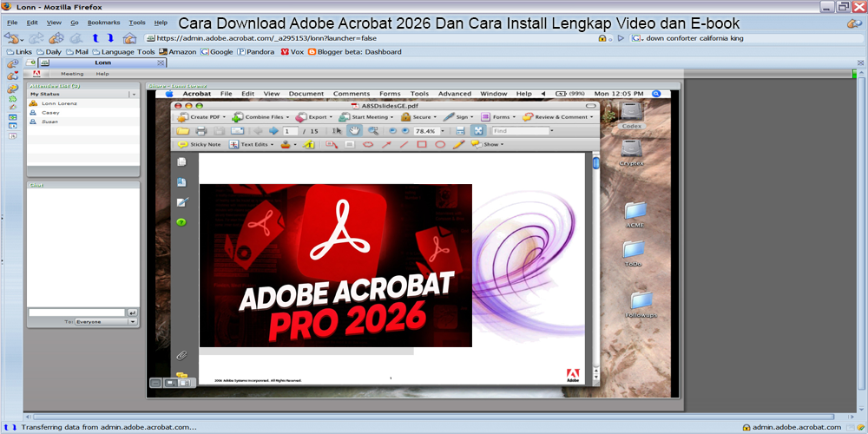Open the Attachments paperclip panel
Screen dimensions: 868x434
181,355
